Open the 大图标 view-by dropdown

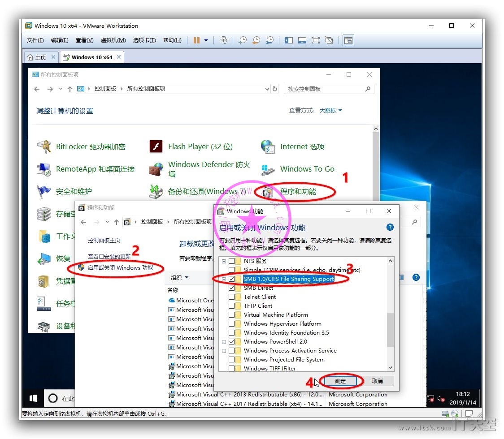[330, 111]
